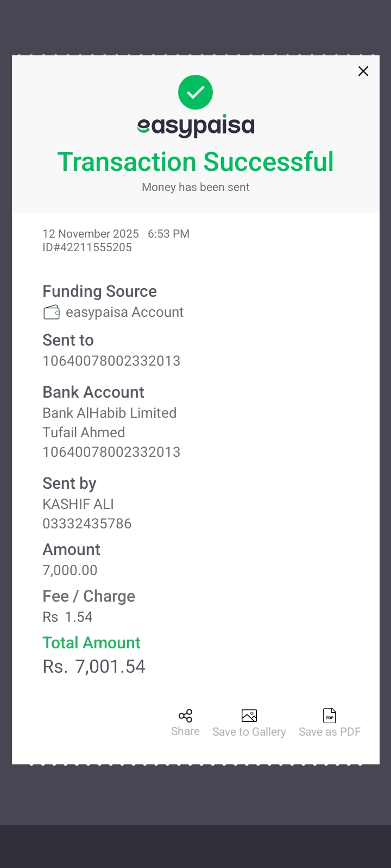The width and height of the screenshot is (391, 868).
Task: Tap the easypaisa logo
Action: 195,126
